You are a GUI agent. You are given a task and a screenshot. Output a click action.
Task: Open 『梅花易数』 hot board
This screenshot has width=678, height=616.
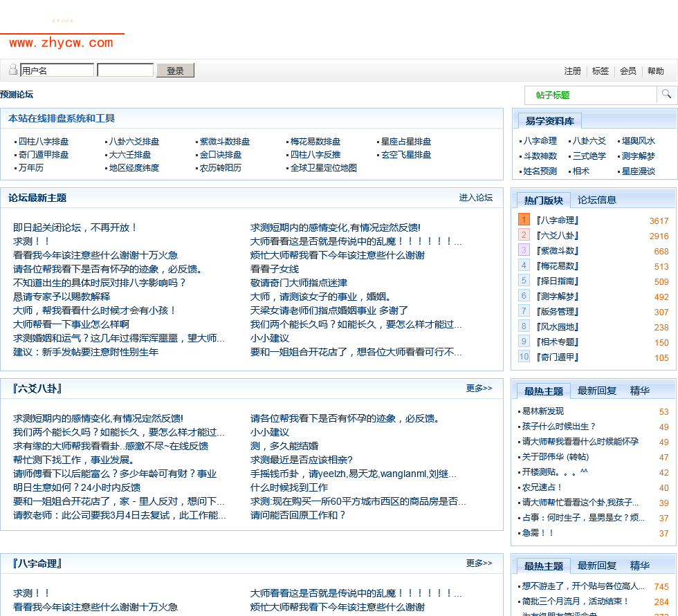558,265
